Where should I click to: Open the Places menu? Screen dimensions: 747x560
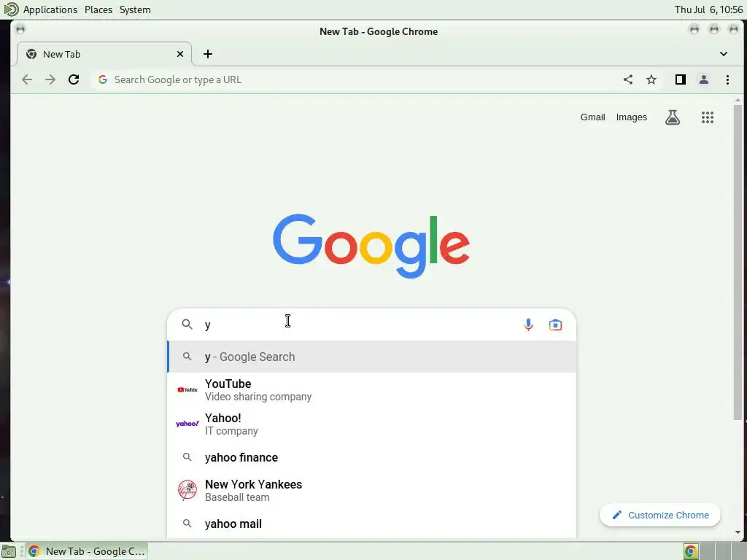(98, 9)
